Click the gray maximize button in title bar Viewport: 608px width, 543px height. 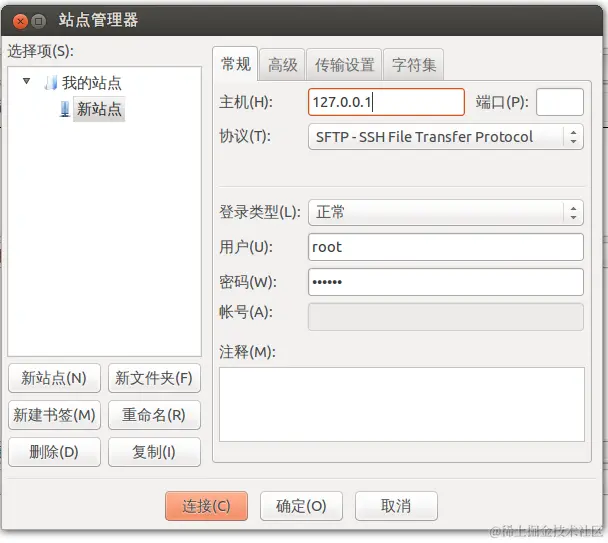[38, 21]
